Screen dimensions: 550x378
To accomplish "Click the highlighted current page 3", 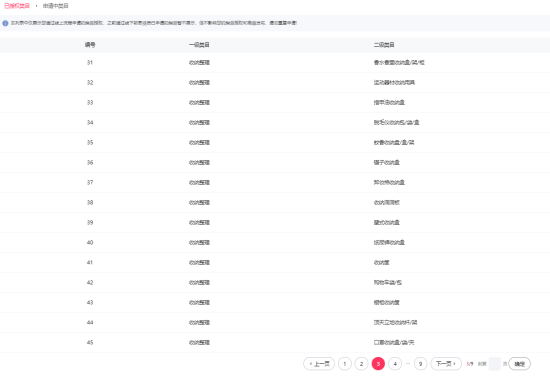I will coord(378,364).
